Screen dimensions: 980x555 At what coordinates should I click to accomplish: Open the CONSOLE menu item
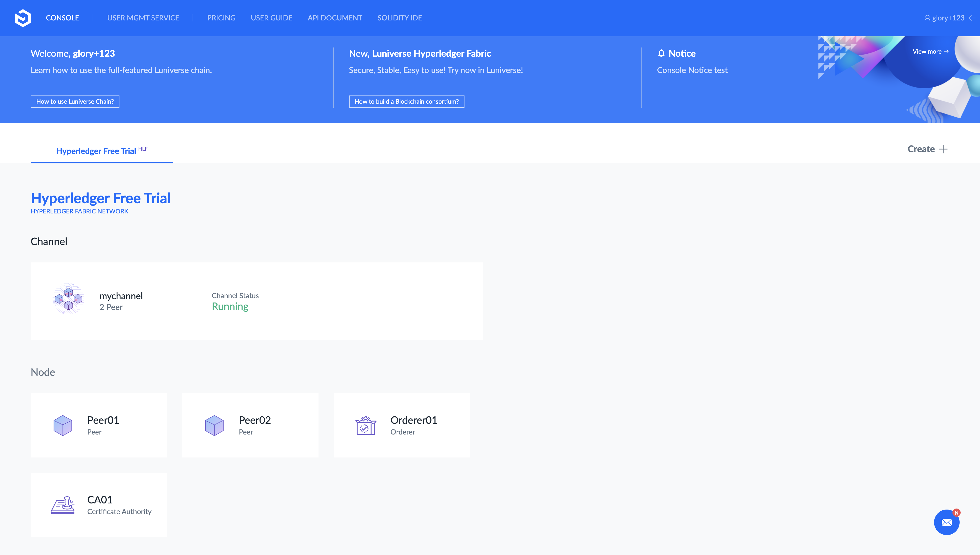[x=63, y=18]
